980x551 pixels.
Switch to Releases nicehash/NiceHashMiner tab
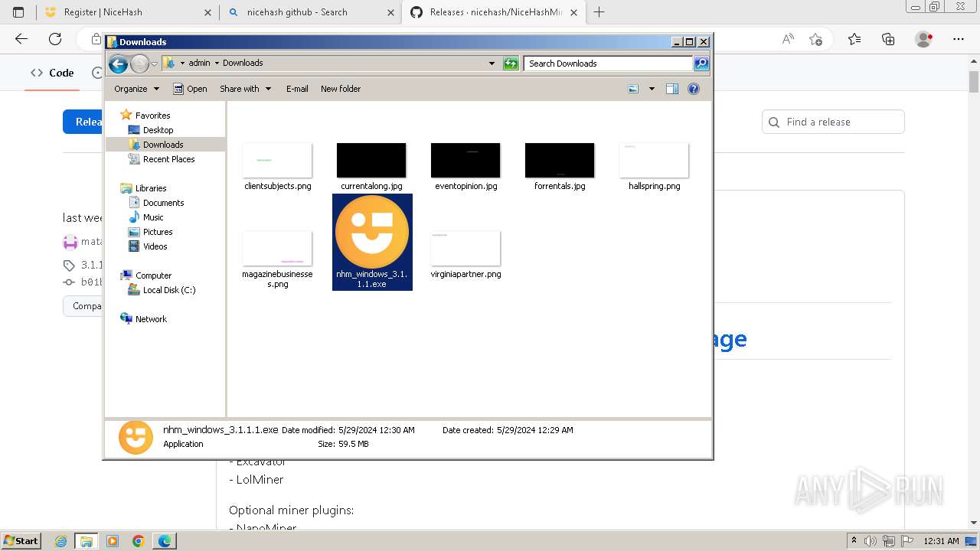click(493, 12)
